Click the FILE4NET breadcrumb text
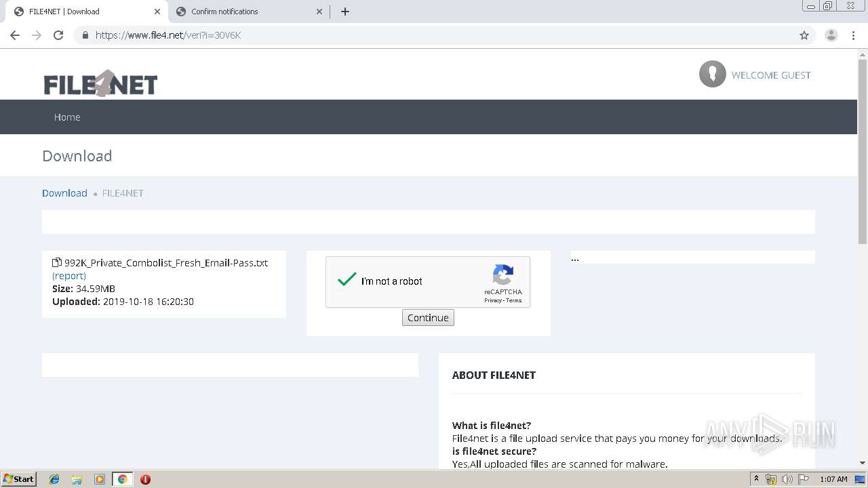This screenshot has width=868, height=488. tap(123, 193)
